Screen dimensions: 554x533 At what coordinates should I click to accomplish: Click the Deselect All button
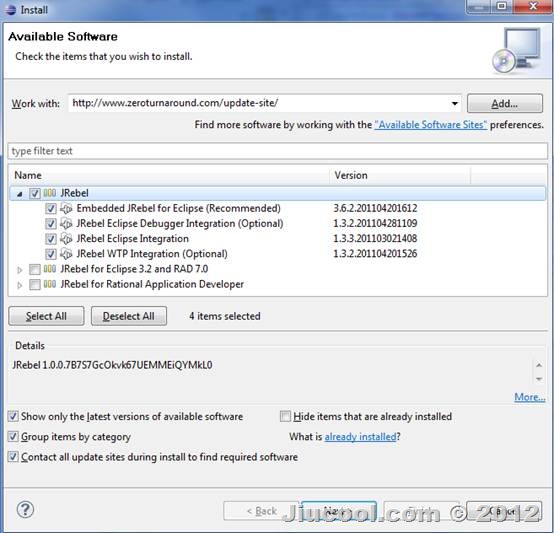click(x=129, y=316)
